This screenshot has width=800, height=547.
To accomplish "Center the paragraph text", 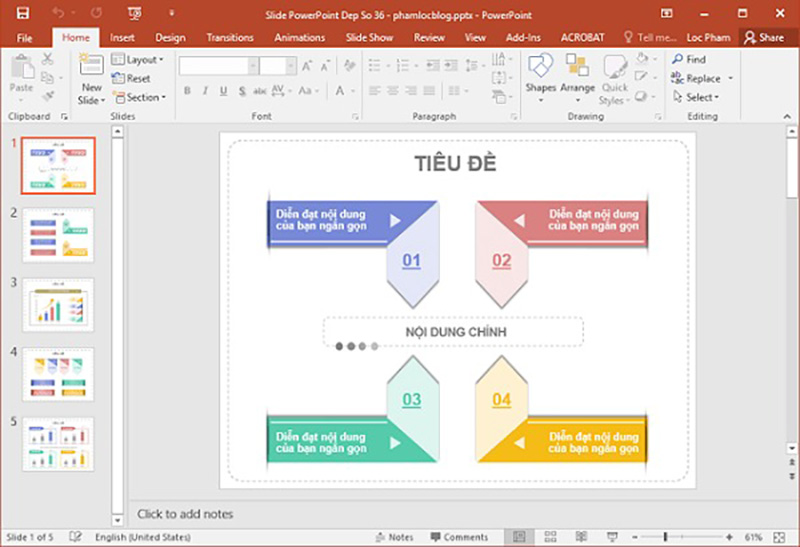I will (x=393, y=91).
